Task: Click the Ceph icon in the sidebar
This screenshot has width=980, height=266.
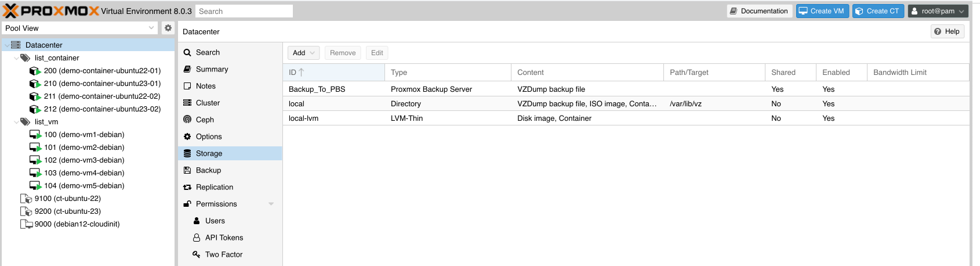Action: tap(187, 120)
